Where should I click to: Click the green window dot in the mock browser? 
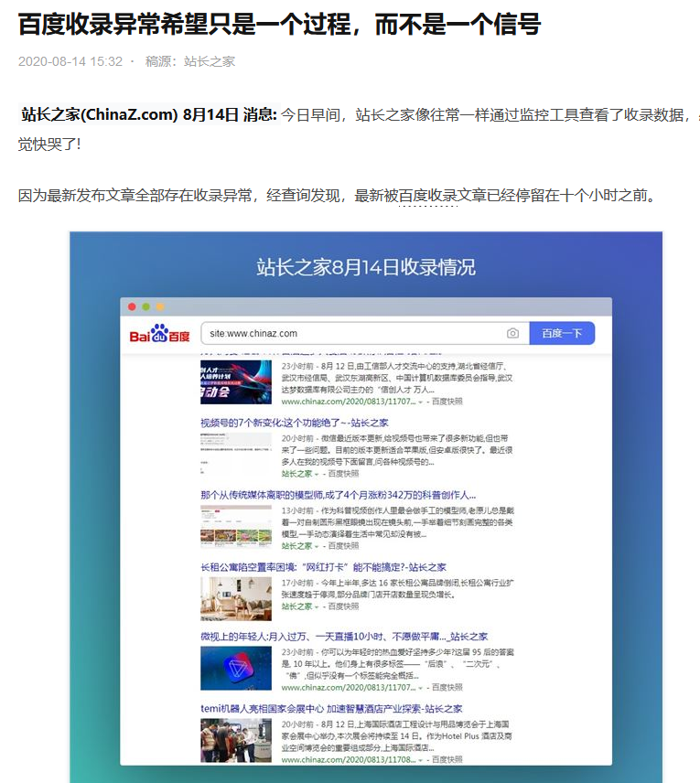[x=145, y=306]
